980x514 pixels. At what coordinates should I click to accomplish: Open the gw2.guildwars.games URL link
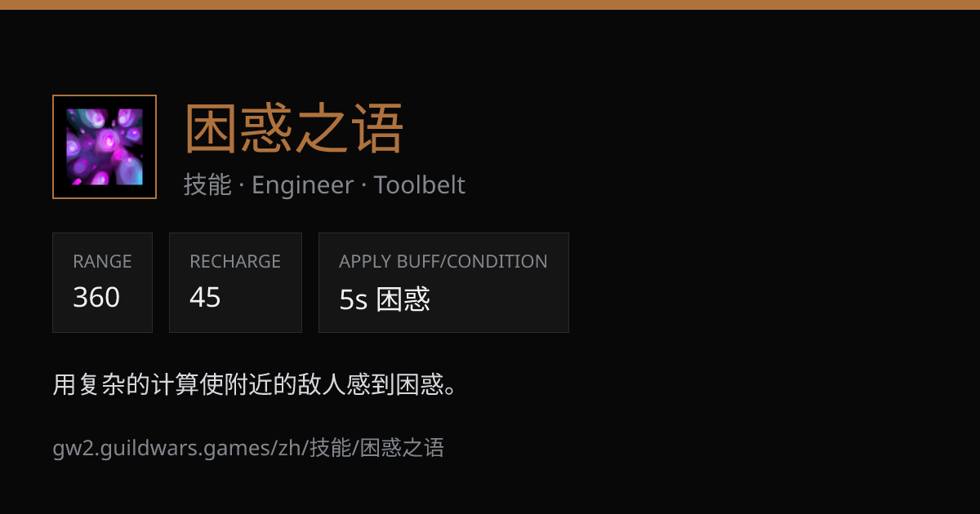tap(248, 448)
